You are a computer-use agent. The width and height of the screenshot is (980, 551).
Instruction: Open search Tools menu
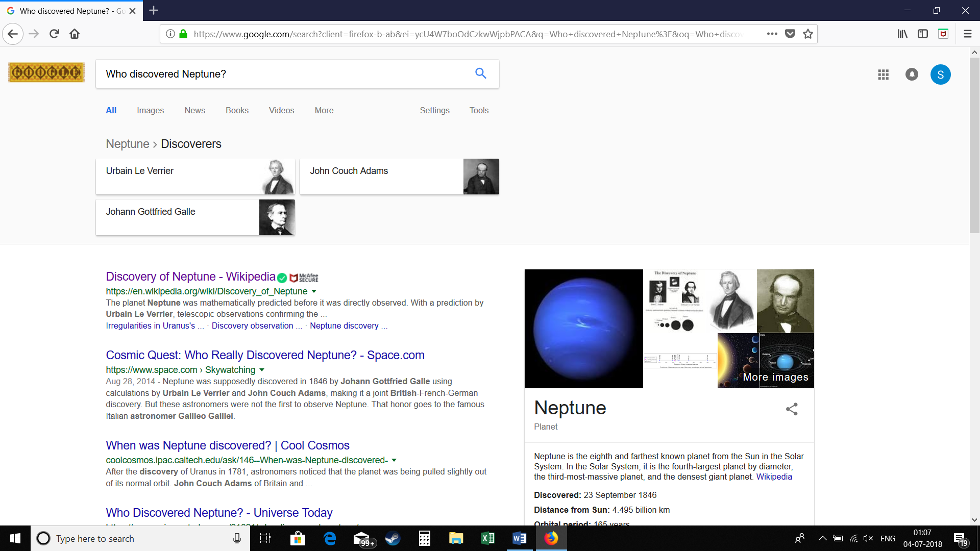point(479,110)
